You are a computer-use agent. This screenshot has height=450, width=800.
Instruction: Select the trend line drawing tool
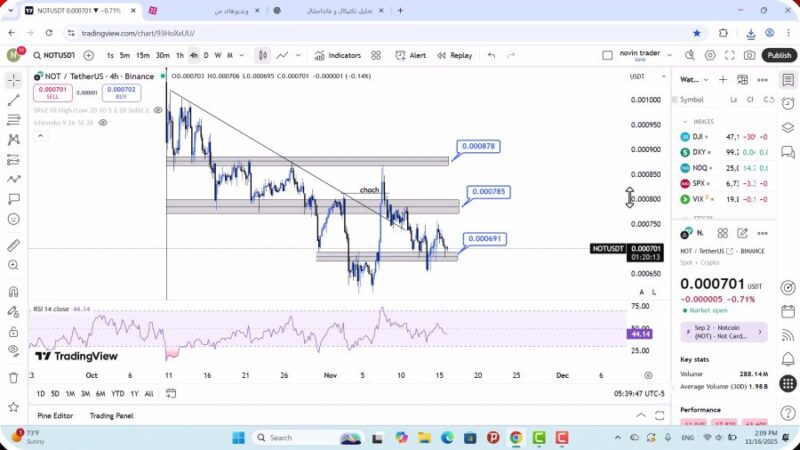(x=14, y=100)
